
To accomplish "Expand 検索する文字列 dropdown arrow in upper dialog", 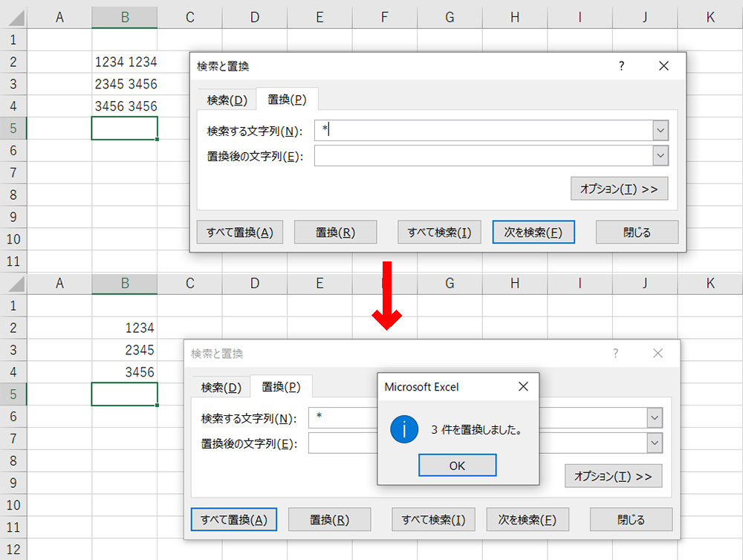I will tap(661, 131).
